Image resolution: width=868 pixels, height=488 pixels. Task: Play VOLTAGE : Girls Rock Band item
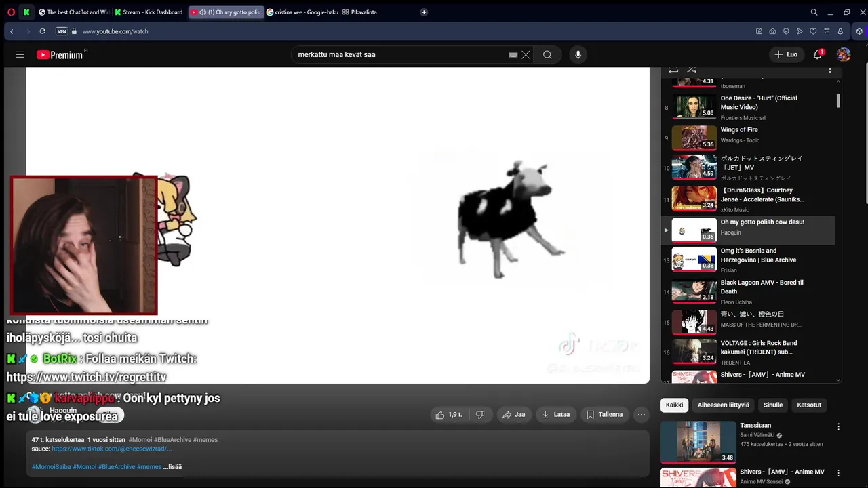tap(747, 352)
